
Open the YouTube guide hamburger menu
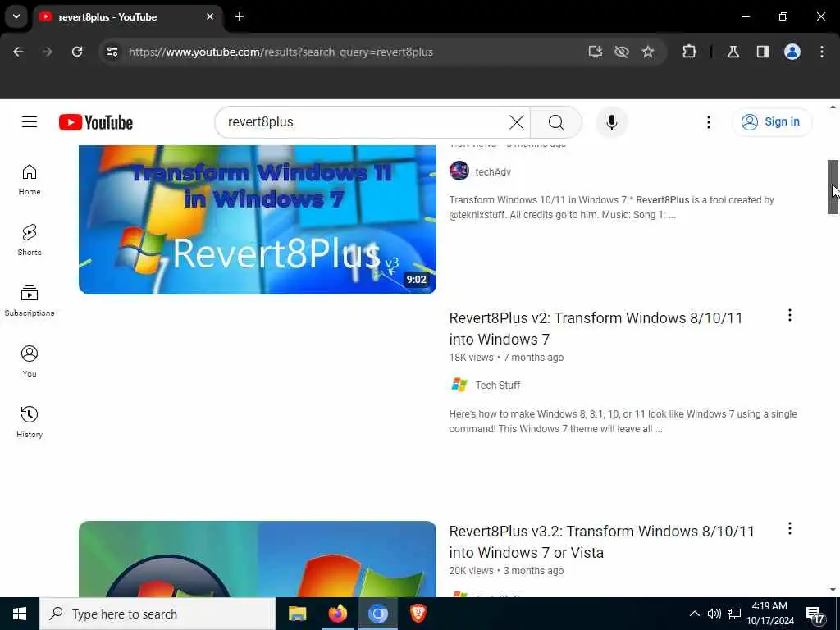coord(30,122)
